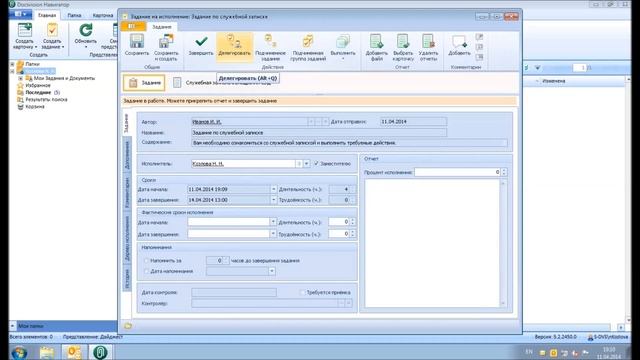Image resolution: width=640 pixels, height=360 pixels.
Task: Select Последние (5) in the tree
Action: pyautogui.click(x=42, y=93)
